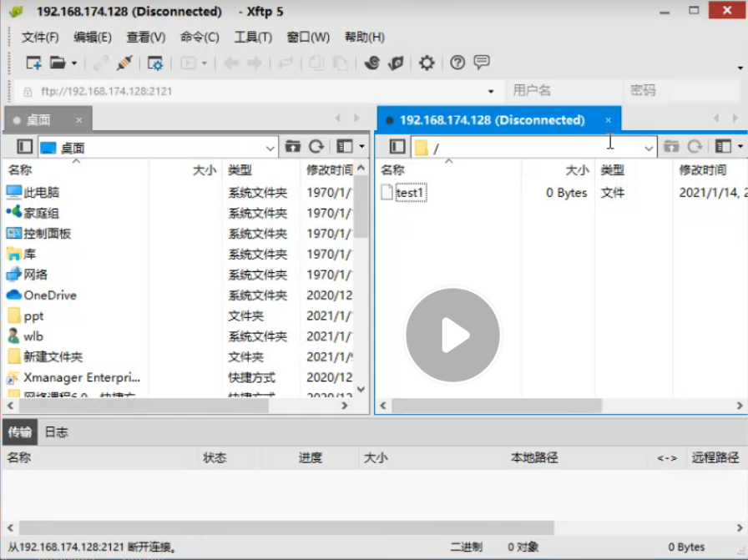Go to parent folder in local pane
Screen dimensions: 748x560
point(293,146)
